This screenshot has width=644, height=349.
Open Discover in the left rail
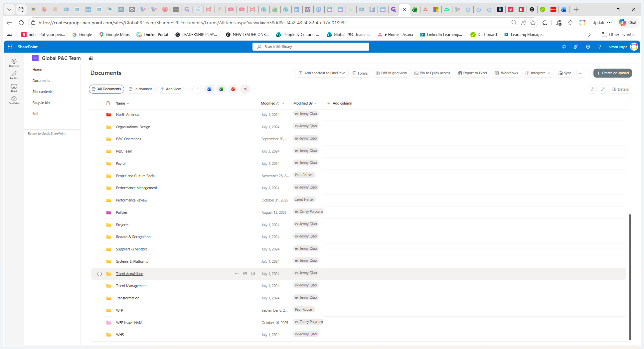14,63
